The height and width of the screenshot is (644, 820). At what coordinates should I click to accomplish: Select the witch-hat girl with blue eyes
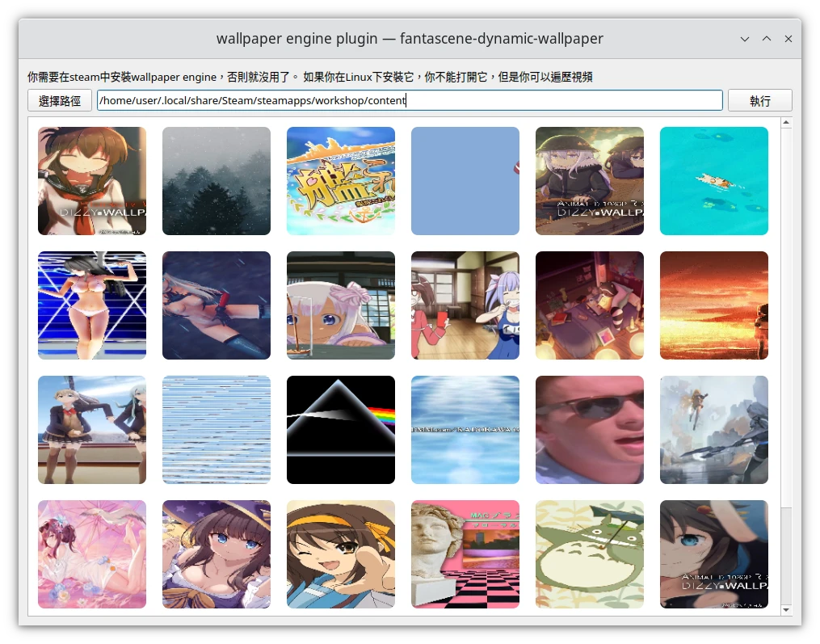pos(217,554)
